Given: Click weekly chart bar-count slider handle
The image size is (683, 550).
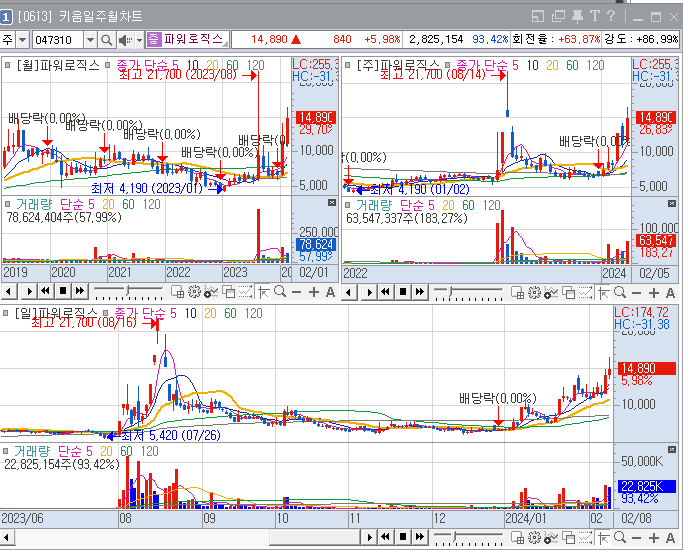Looking at the screenshot, I should coord(452,291).
